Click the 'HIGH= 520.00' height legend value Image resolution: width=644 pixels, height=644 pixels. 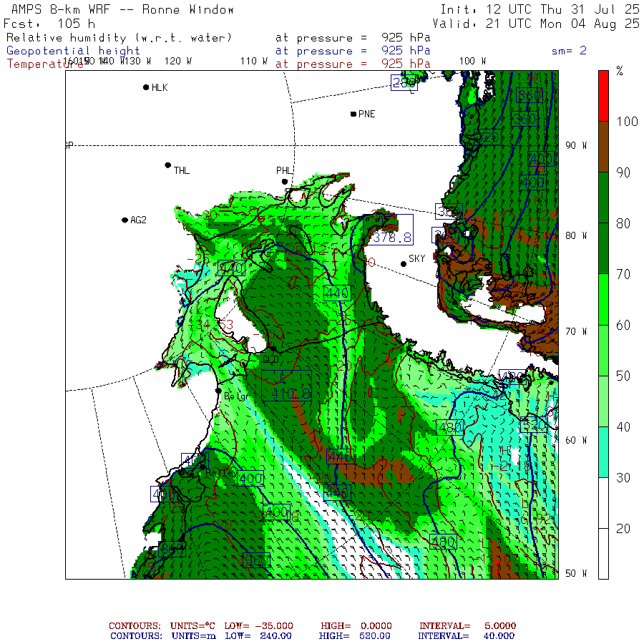(x=355, y=636)
